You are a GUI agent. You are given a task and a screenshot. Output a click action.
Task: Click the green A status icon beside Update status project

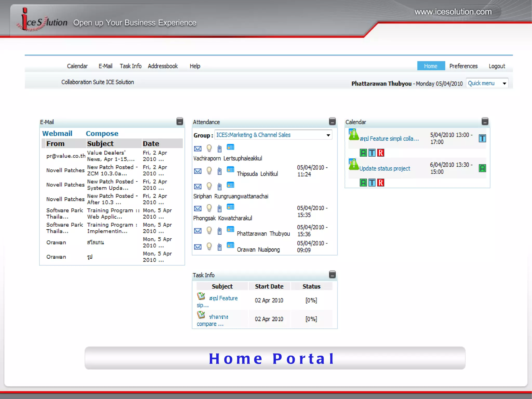pos(482,168)
